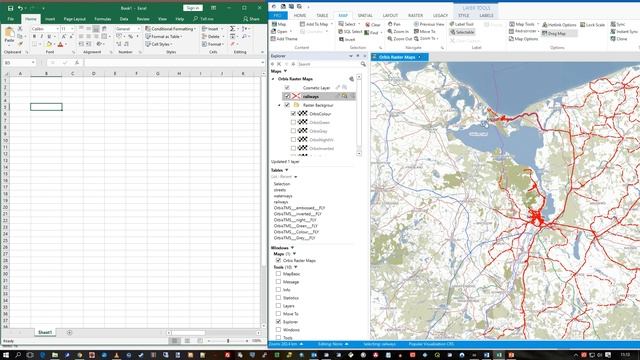Check the Statistics tool window checkbox
The image size is (640, 360).
click(x=278, y=298)
